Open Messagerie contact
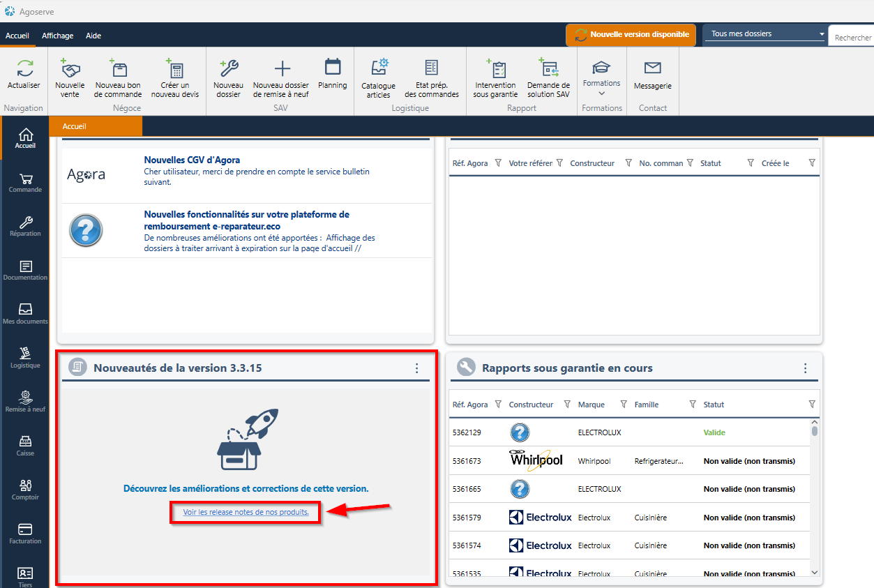Viewport: 874px width, 588px height. [652, 75]
